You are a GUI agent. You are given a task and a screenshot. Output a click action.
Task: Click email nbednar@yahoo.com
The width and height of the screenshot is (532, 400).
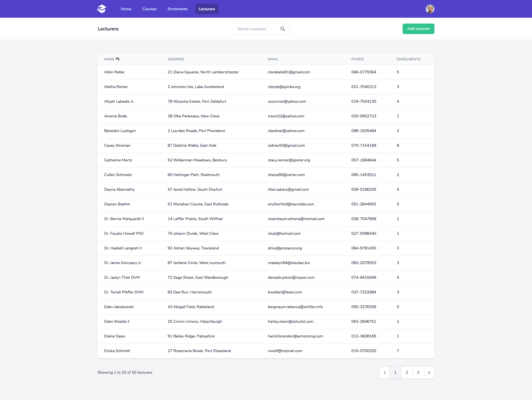pyautogui.click(x=286, y=131)
